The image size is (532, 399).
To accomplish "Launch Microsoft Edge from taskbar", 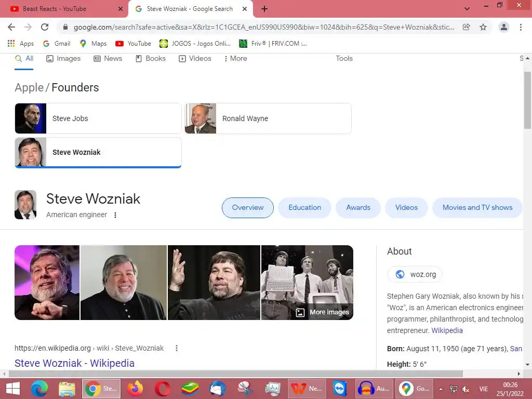I will tap(39, 389).
